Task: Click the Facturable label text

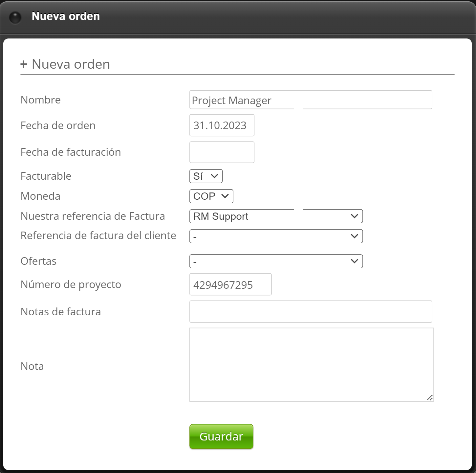Action: 46,176
